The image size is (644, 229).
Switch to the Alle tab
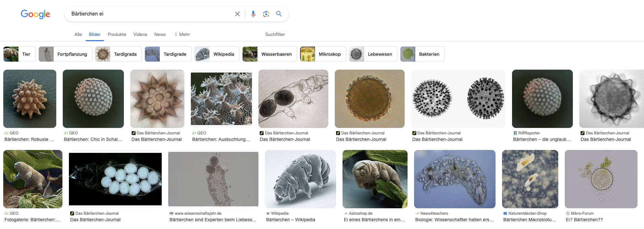78,34
